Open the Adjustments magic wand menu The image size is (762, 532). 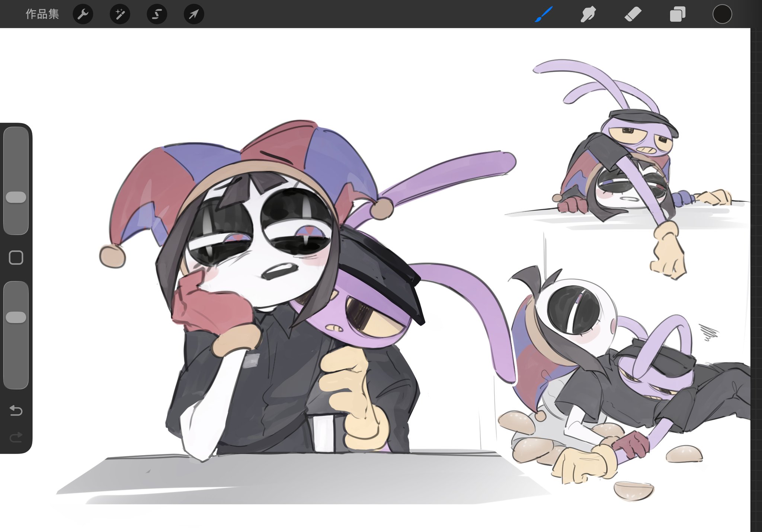(120, 14)
